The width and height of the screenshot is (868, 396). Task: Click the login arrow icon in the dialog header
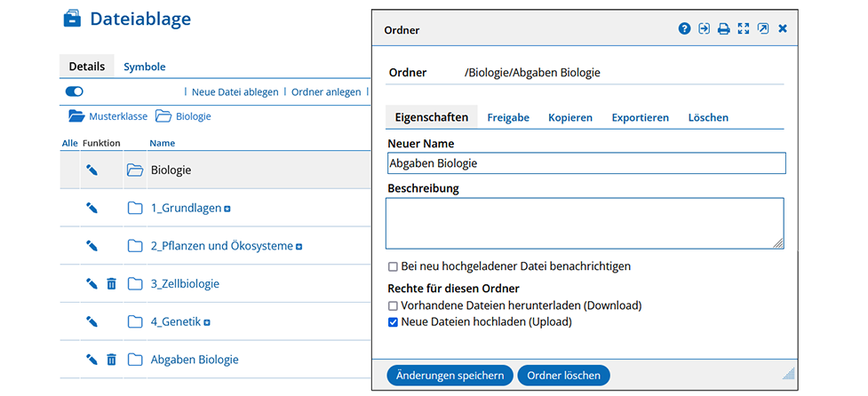click(x=704, y=28)
